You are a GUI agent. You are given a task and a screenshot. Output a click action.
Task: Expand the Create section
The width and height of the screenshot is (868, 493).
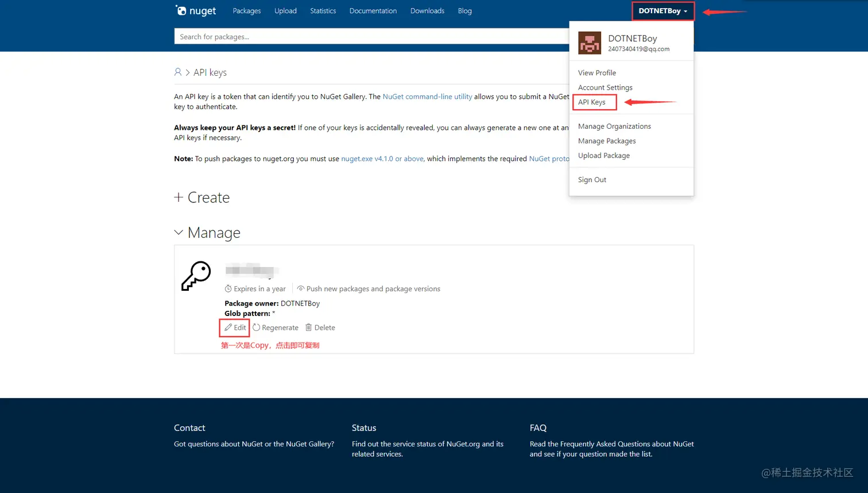pyautogui.click(x=202, y=198)
